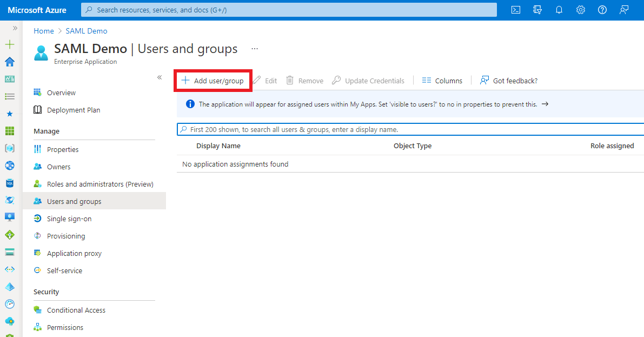644x337 pixels.
Task: Select the Home icon in sidebar
Action: tap(9, 62)
